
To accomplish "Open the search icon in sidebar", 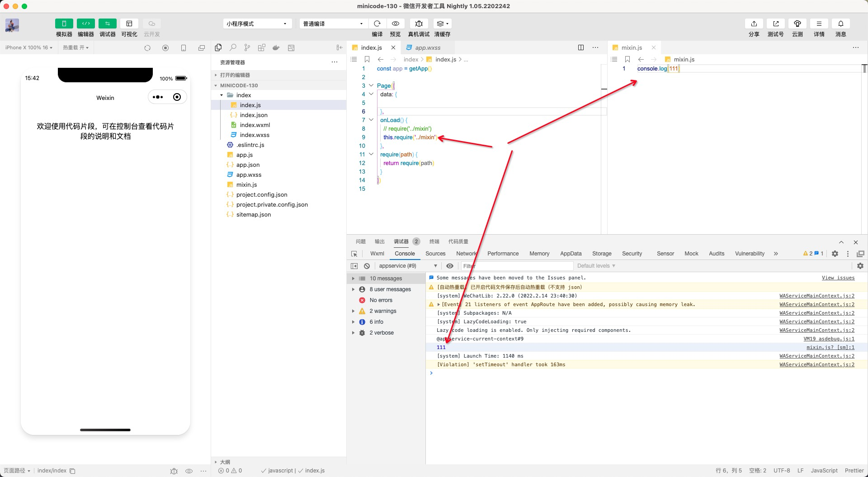I will [x=233, y=47].
